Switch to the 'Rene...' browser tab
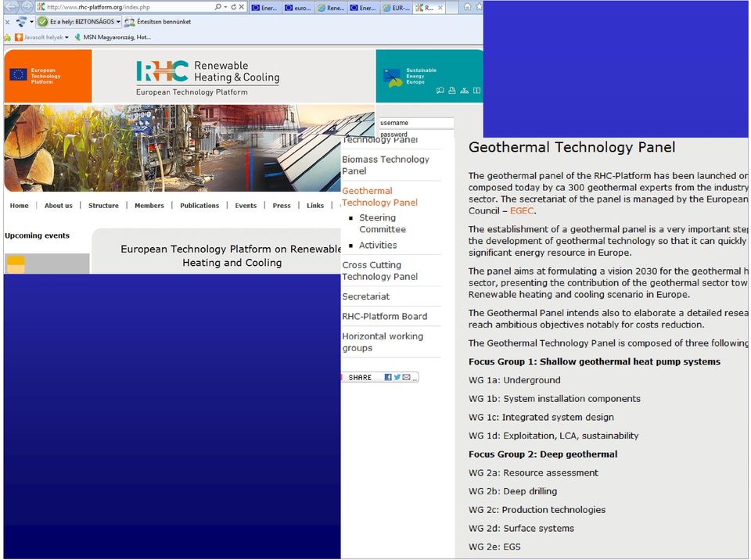 click(x=331, y=8)
